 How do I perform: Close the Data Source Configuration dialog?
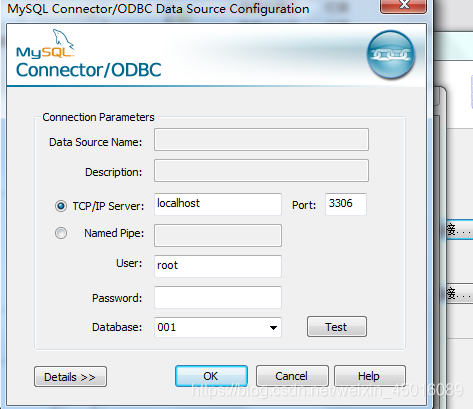click(x=403, y=6)
